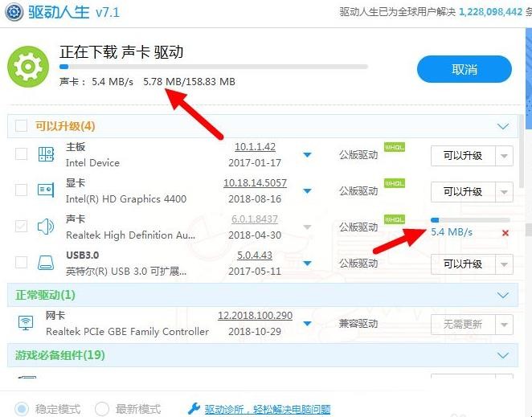Click the green gear download status icon

[x=28, y=67]
